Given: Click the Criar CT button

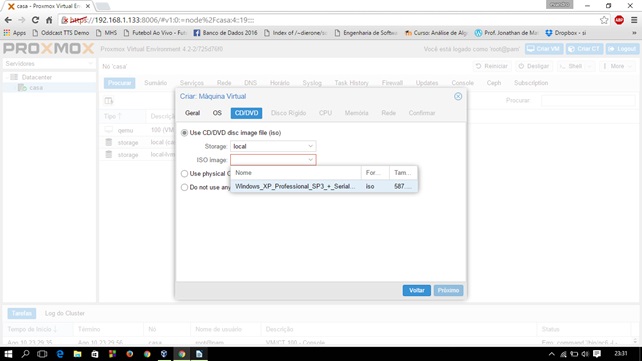Looking at the screenshot, I should click(x=584, y=49).
